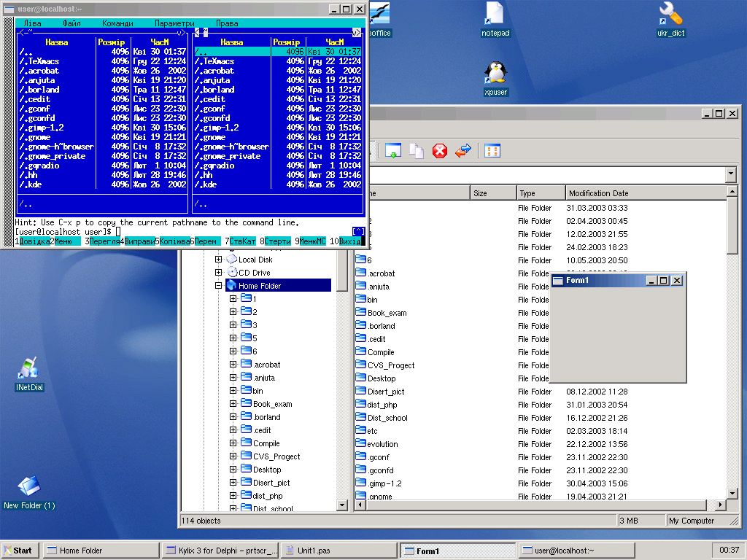Open the Файл menu in Midnight Commander
The width and height of the screenshot is (747, 560).
point(71,23)
